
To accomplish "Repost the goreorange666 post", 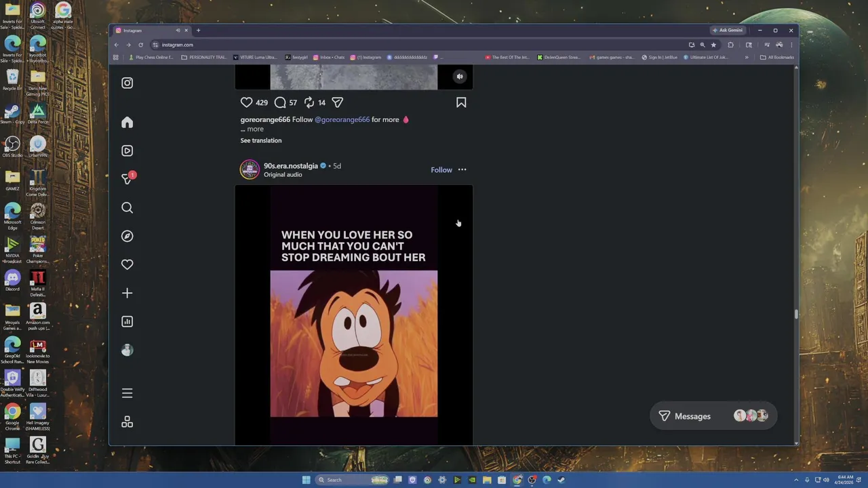I will [x=309, y=102].
